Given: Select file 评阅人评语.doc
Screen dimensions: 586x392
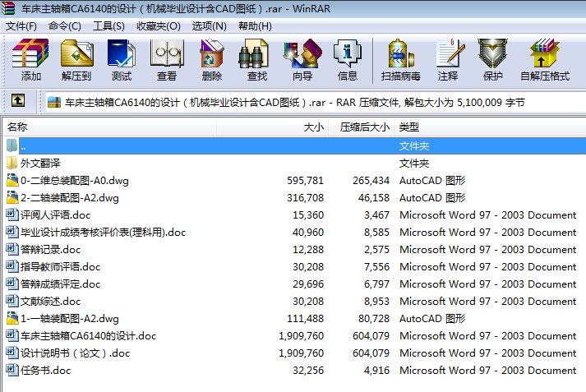Looking at the screenshot, I should [x=55, y=214].
